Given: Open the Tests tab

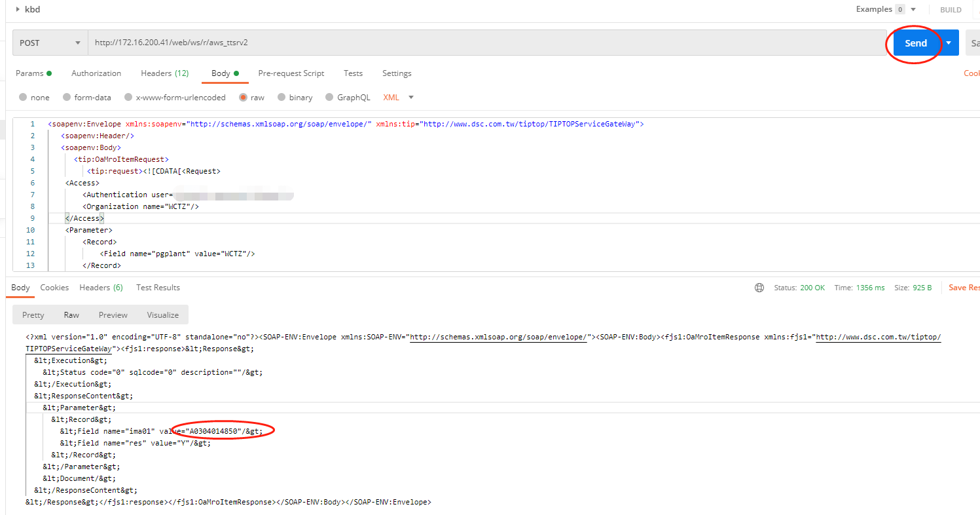Looking at the screenshot, I should tap(353, 73).
